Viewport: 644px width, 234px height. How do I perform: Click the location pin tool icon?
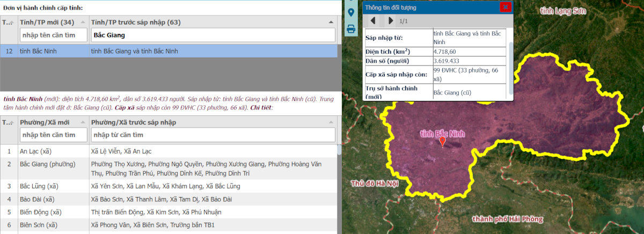click(x=351, y=12)
